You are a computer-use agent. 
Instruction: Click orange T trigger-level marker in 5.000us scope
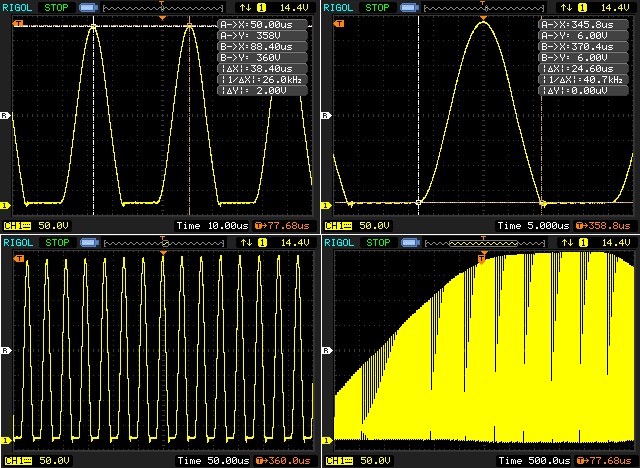339,24
